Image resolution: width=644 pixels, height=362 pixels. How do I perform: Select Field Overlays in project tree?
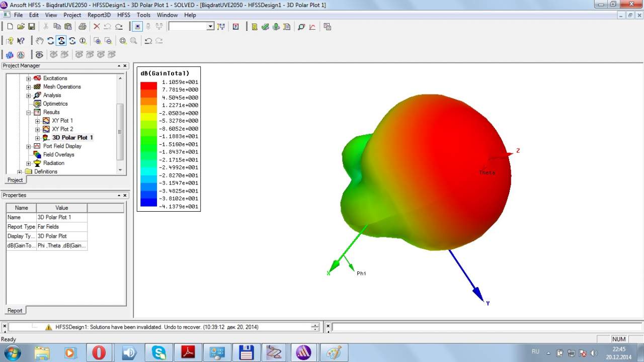pos(58,155)
